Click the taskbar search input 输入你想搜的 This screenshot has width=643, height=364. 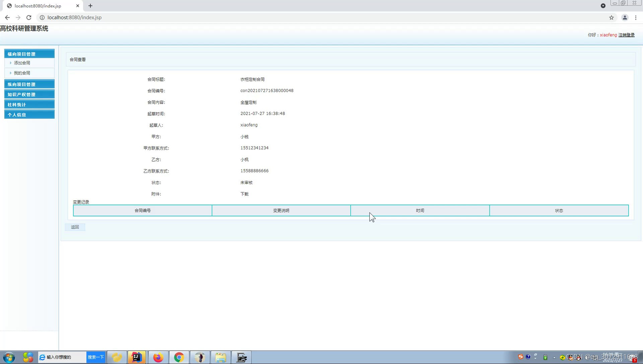coord(62,357)
